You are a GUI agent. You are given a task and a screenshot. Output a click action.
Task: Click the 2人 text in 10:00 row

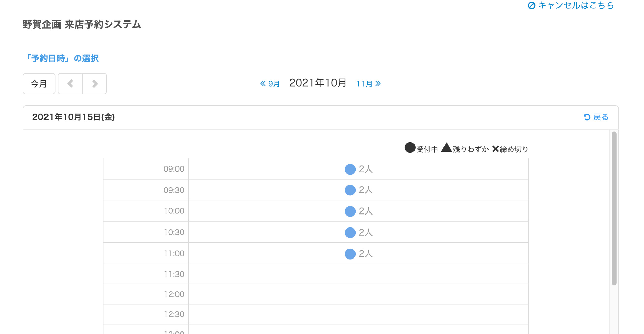click(x=366, y=211)
